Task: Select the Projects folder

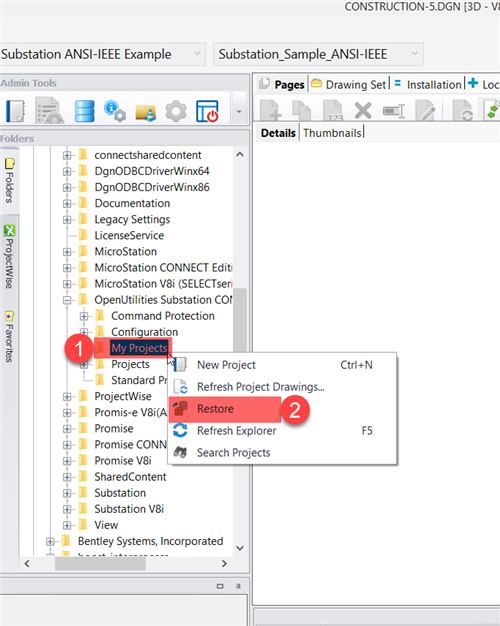Action: pos(130,365)
